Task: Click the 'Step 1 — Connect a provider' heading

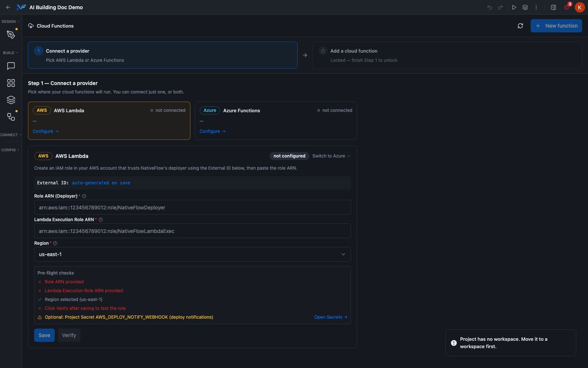Action: 63,83
